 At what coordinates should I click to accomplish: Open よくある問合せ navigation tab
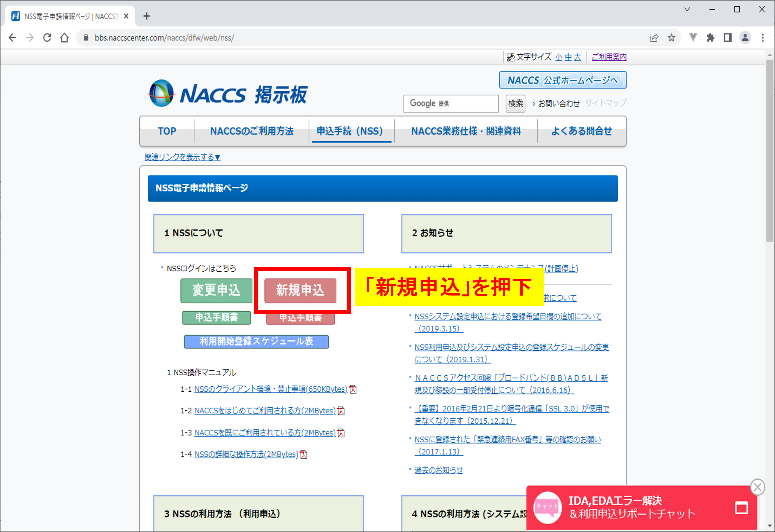coord(581,131)
